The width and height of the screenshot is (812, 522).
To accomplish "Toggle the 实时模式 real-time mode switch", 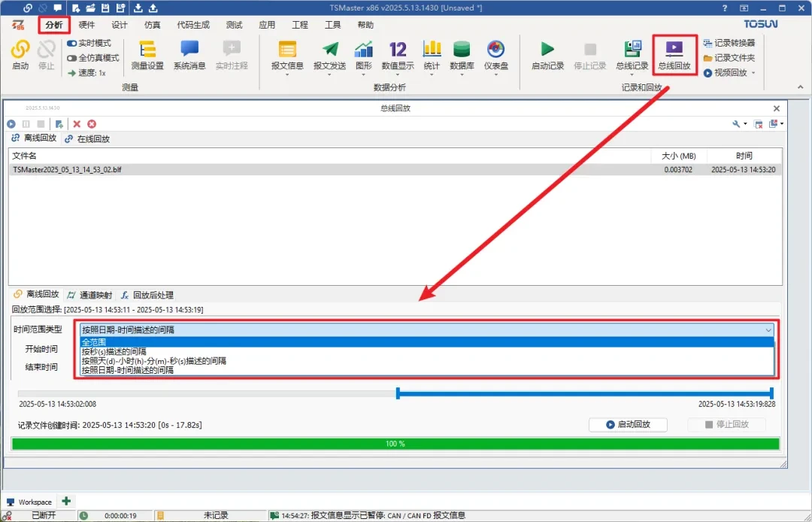I will (72, 44).
